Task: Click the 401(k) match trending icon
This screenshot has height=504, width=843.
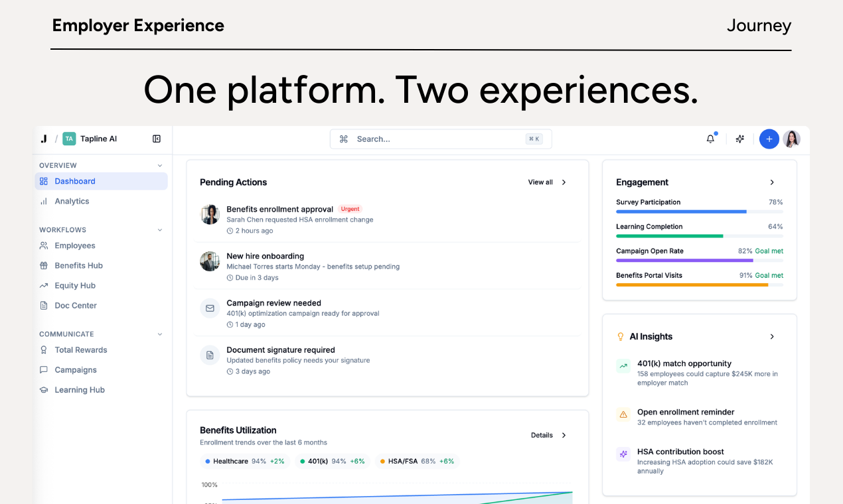Action: click(623, 365)
